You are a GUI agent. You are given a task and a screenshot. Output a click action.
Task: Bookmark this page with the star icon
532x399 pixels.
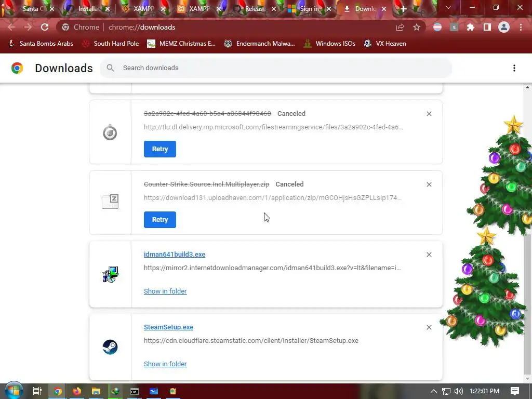point(417,27)
